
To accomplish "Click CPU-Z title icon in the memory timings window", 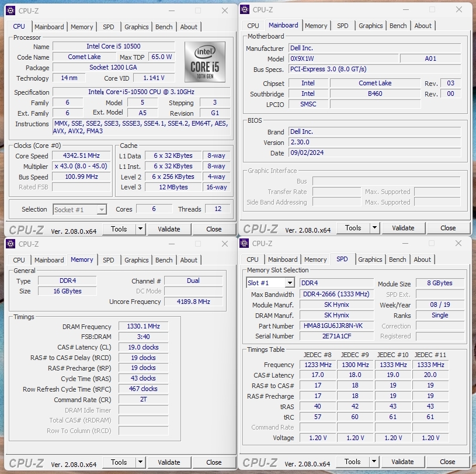I will click(x=11, y=244).
